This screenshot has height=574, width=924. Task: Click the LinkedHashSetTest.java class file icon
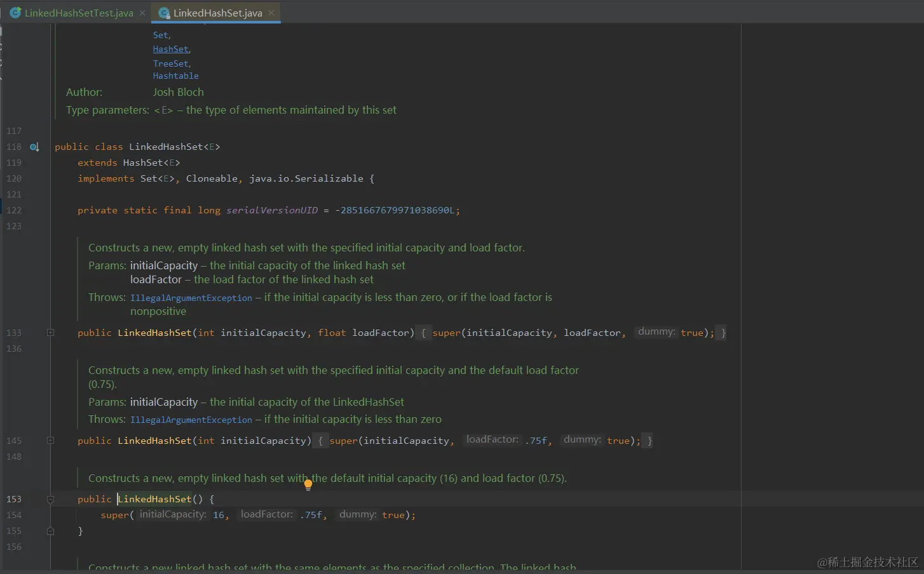click(x=16, y=13)
